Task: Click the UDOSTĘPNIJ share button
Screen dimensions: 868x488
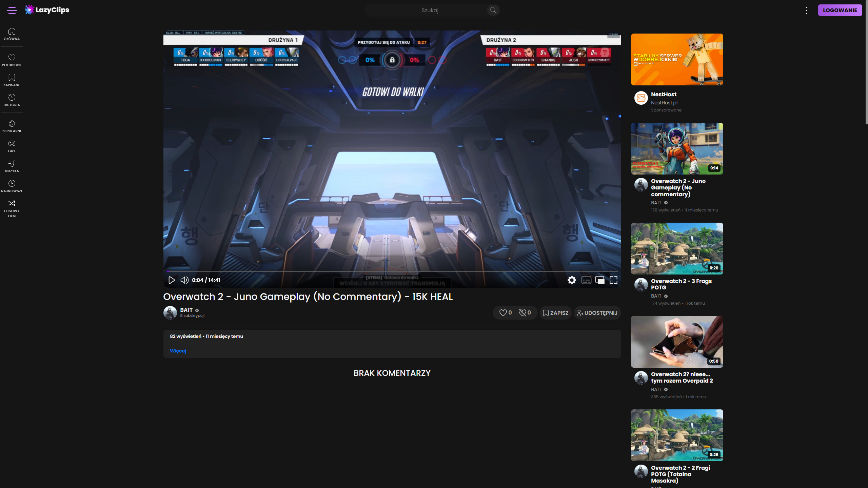Action: click(x=597, y=313)
